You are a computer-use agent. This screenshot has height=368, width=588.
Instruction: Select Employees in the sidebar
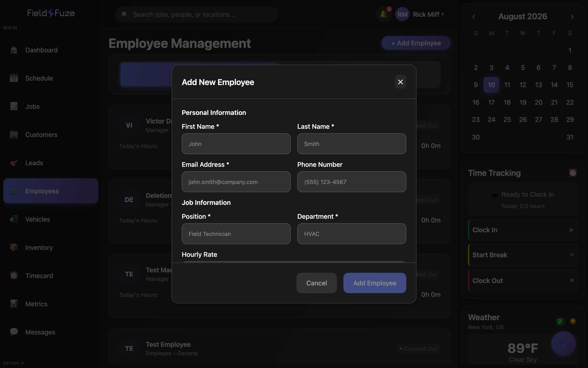pyautogui.click(x=51, y=191)
